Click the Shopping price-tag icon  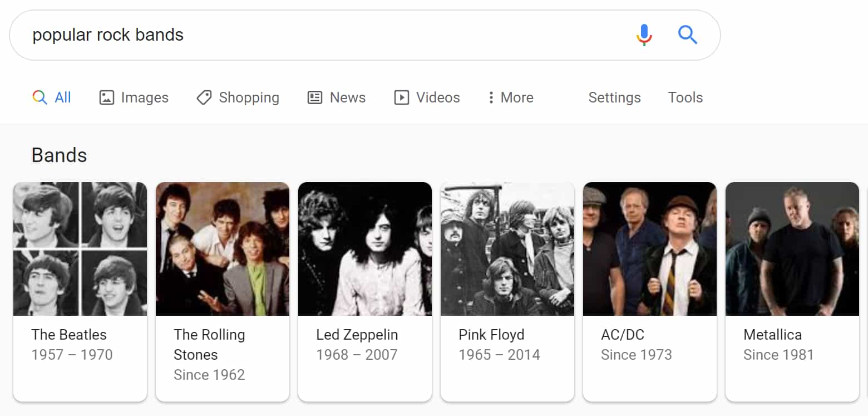[x=203, y=97]
